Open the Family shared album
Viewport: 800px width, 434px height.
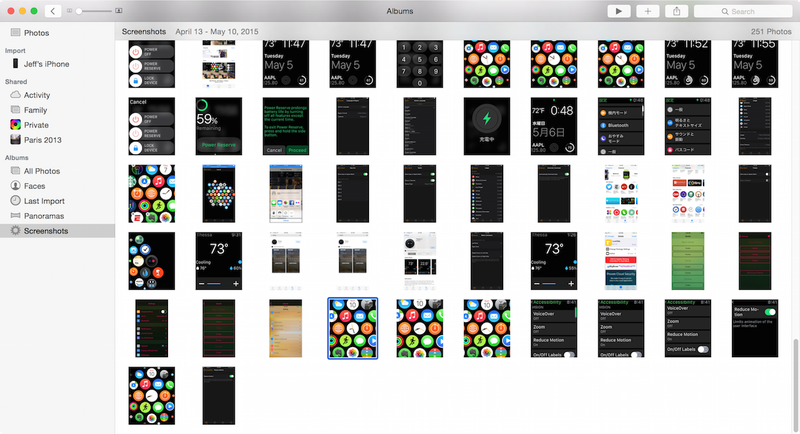(35, 110)
